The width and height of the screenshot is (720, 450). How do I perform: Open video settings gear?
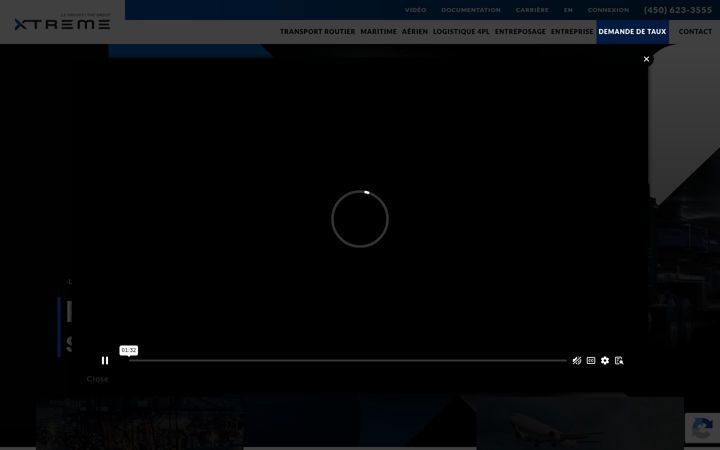pyautogui.click(x=605, y=360)
